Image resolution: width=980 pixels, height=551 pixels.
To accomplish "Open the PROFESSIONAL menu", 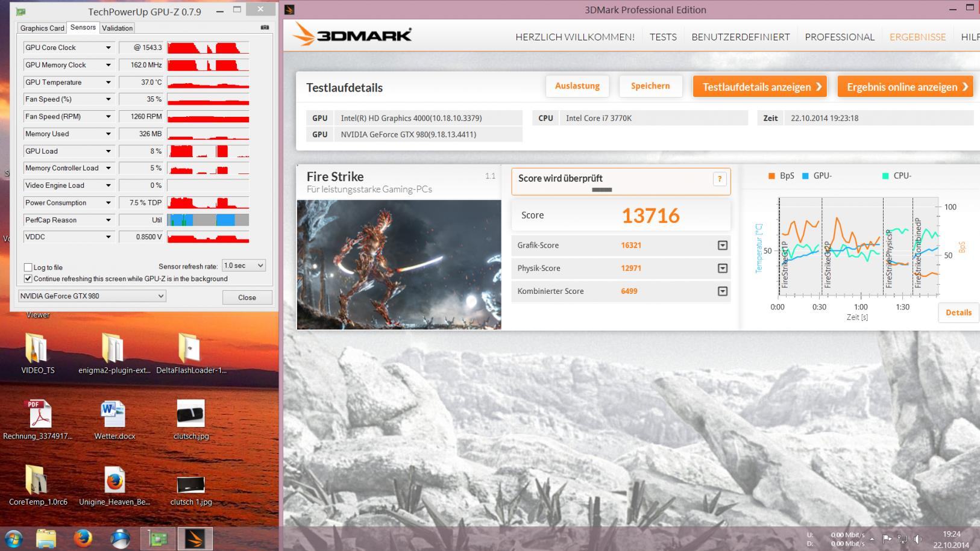I will (x=840, y=37).
